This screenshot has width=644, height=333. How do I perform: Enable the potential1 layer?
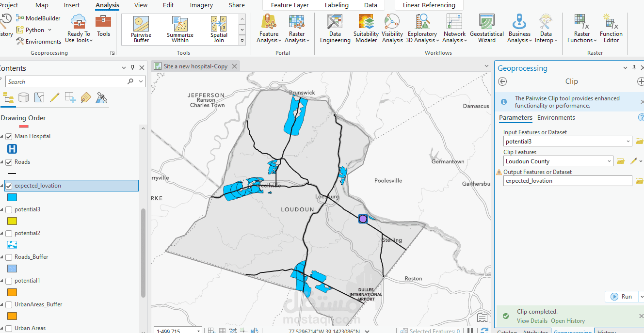[x=9, y=281]
